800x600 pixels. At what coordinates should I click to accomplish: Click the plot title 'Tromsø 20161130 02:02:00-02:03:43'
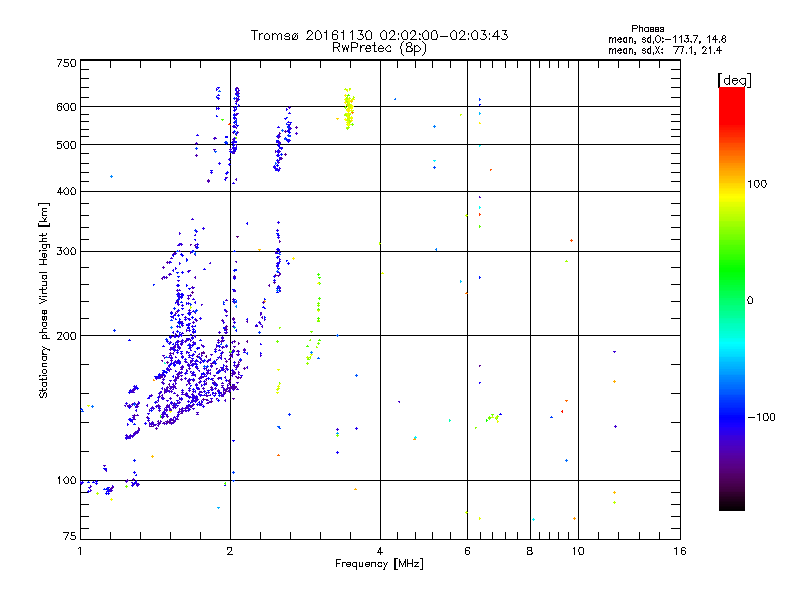379,35
